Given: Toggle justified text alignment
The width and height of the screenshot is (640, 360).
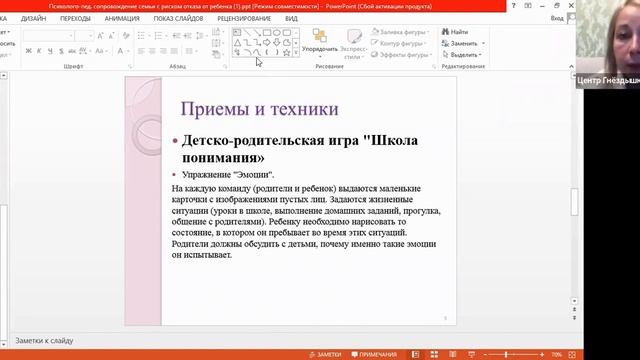Looking at the screenshot, I should [x=174, y=51].
